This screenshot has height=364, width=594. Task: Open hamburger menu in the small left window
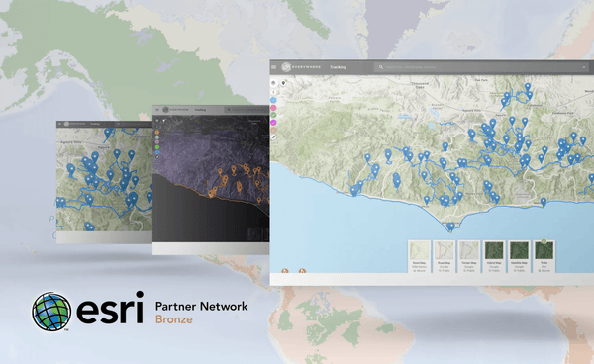pos(59,124)
